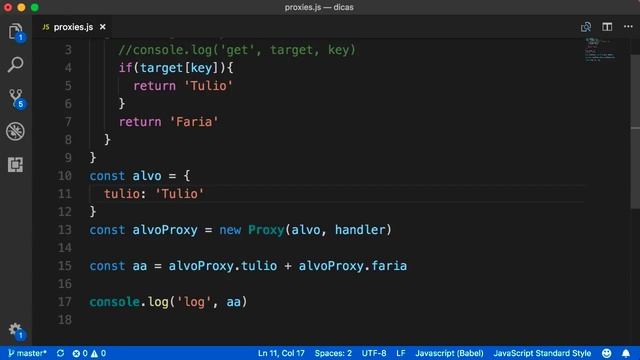Open errors and warnings count
This screenshot has width=640, height=360.
[89, 353]
